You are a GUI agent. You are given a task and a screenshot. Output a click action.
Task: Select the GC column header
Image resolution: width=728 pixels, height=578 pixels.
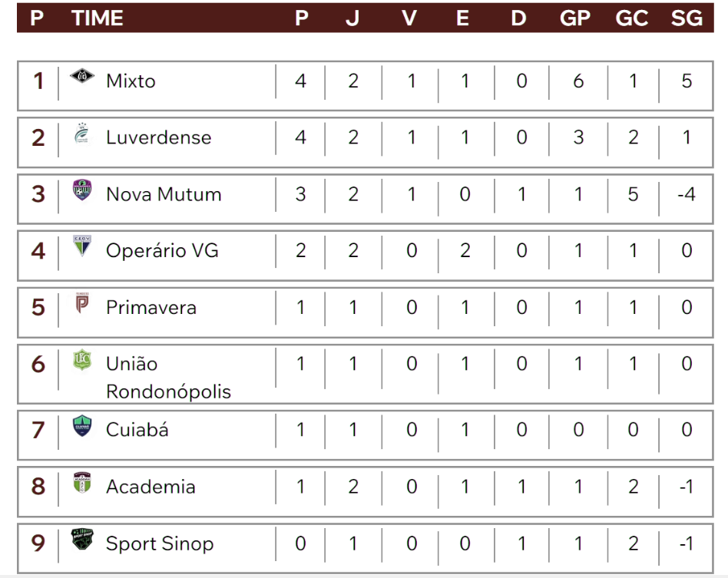(632, 18)
